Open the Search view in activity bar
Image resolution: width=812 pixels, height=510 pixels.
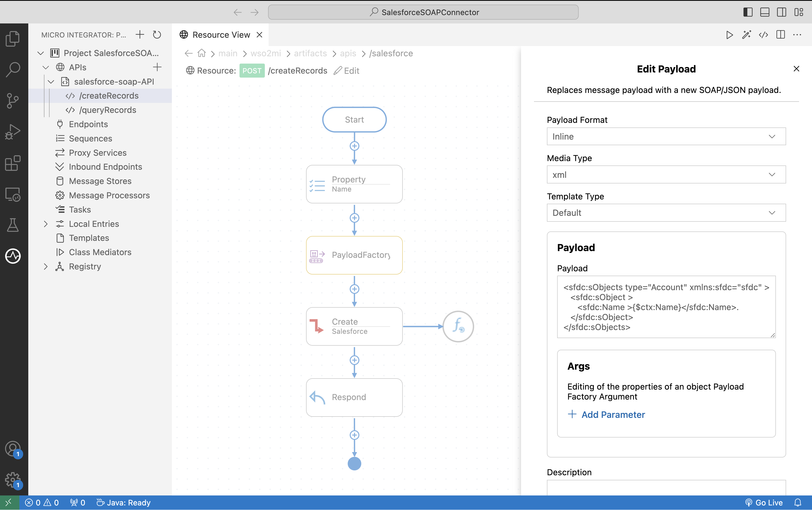click(x=13, y=69)
